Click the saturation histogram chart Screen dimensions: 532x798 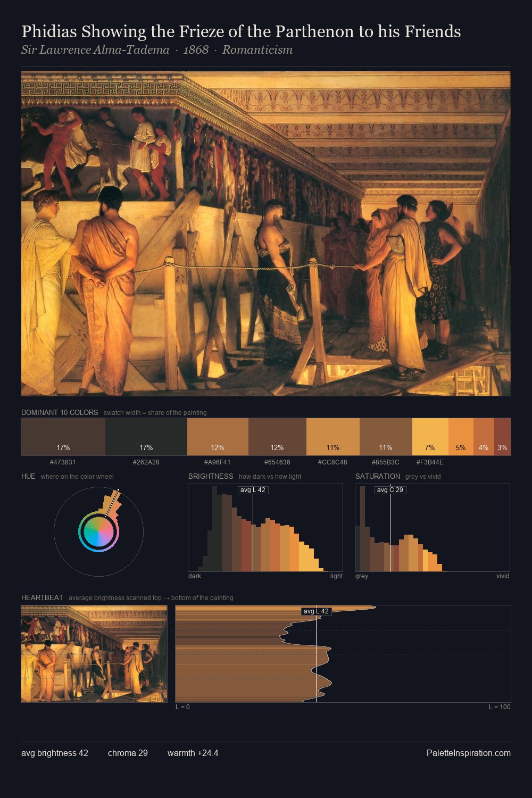(x=433, y=528)
